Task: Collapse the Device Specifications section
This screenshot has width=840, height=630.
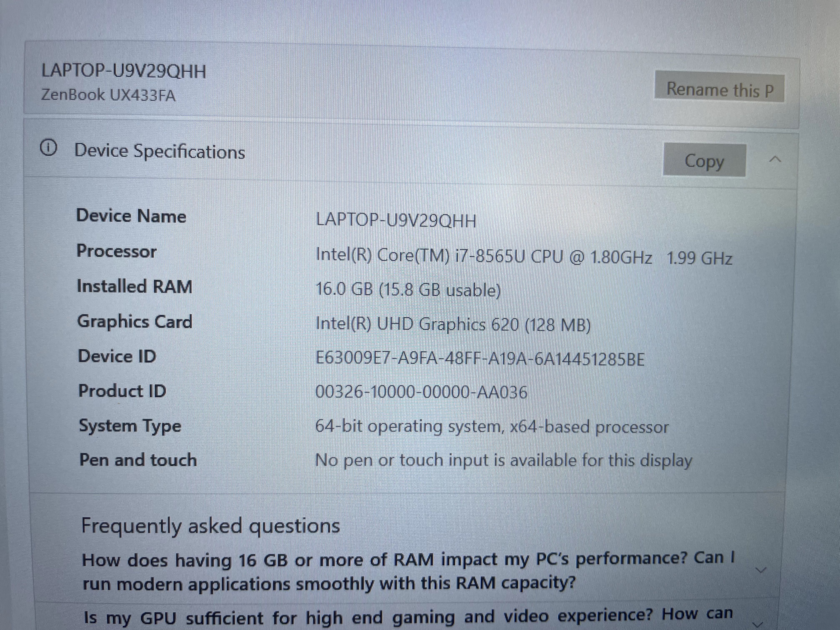Action: coord(775,160)
